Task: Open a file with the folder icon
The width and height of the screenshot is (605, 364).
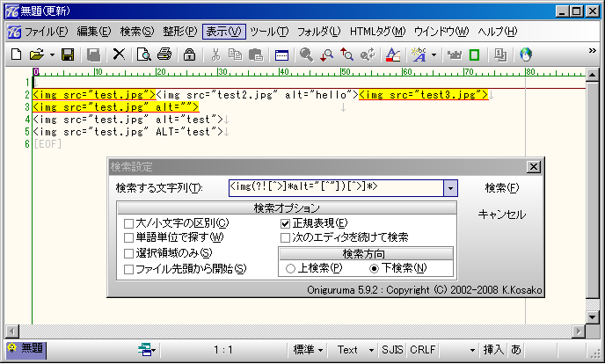Action: [x=37, y=55]
